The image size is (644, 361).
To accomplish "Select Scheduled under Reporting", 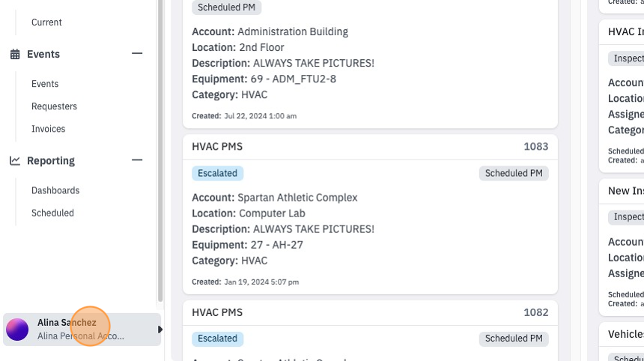I will [52, 213].
